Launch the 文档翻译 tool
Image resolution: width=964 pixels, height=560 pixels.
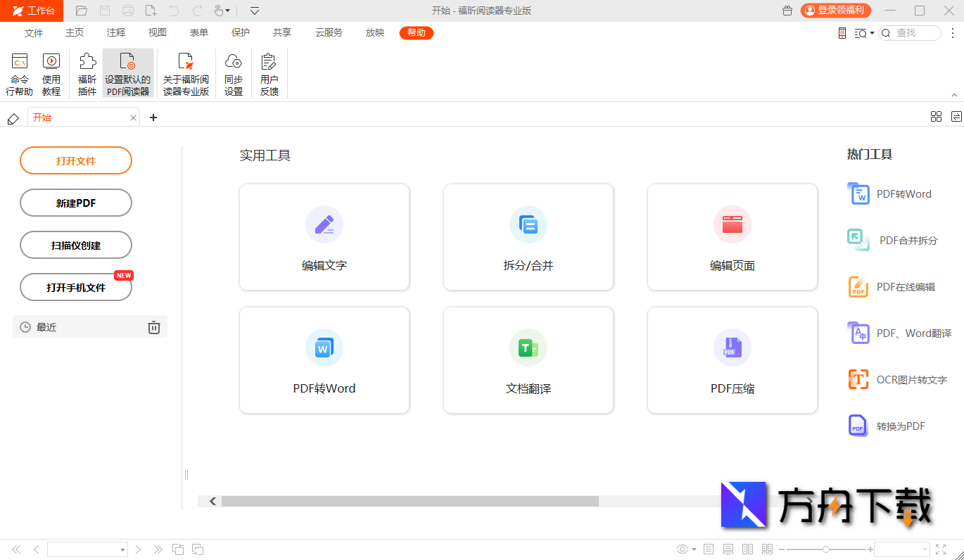click(x=528, y=359)
